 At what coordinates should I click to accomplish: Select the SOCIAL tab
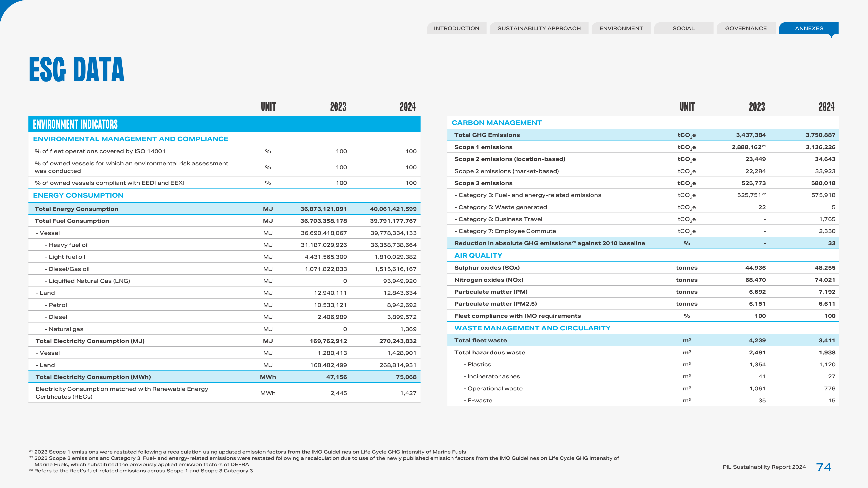click(684, 28)
